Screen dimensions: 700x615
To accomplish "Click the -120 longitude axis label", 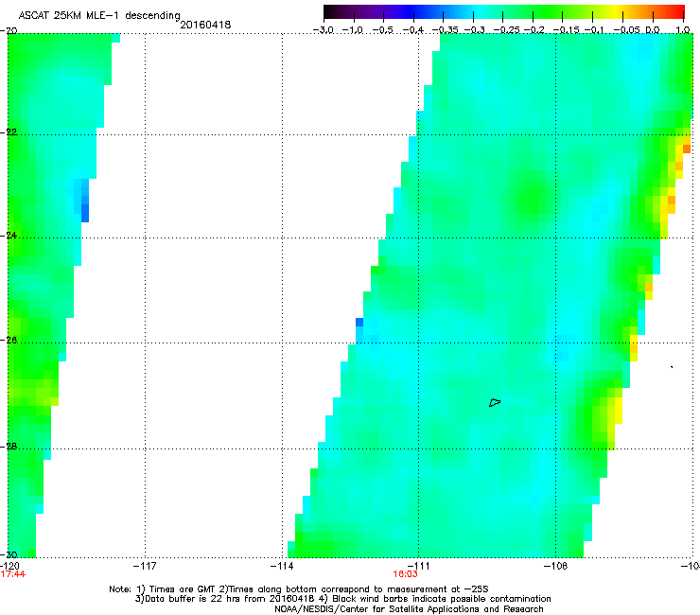I will [9, 566].
